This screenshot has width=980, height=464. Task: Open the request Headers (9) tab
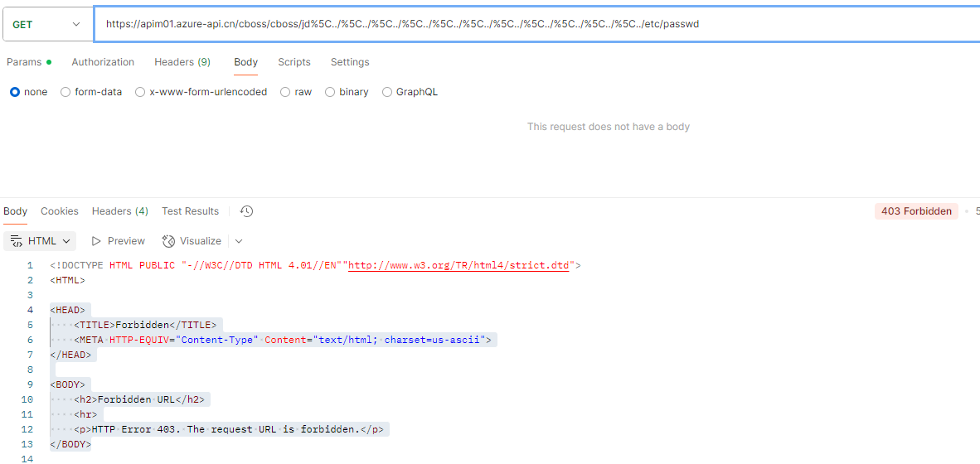point(182,62)
